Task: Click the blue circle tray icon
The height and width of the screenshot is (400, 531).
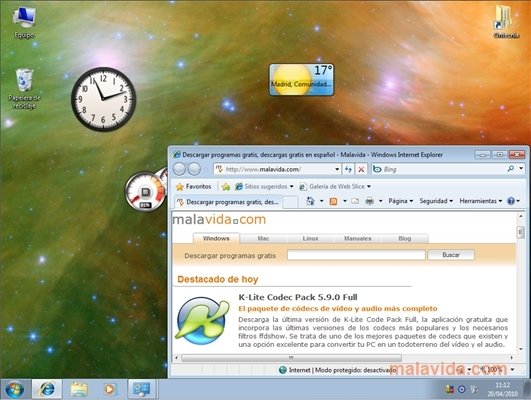Action: point(462,390)
